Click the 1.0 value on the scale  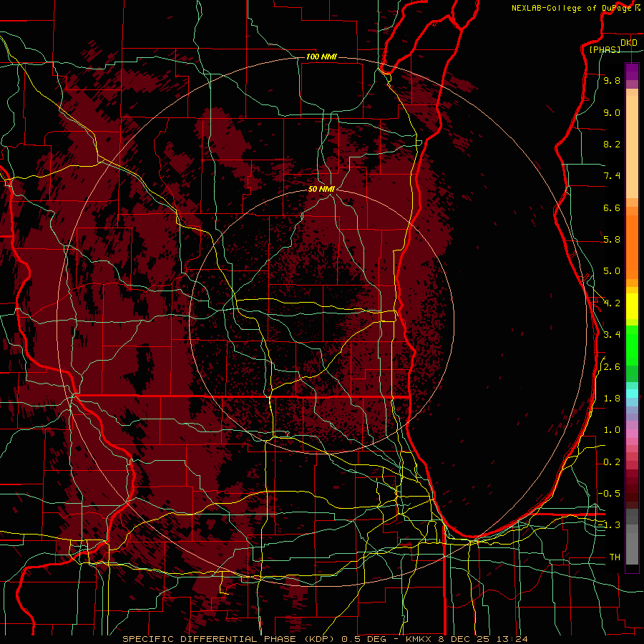[612, 429]
